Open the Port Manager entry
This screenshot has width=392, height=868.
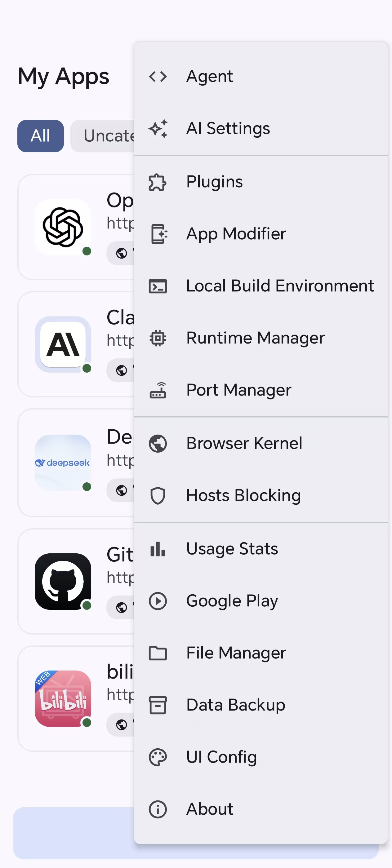point(261,390)
